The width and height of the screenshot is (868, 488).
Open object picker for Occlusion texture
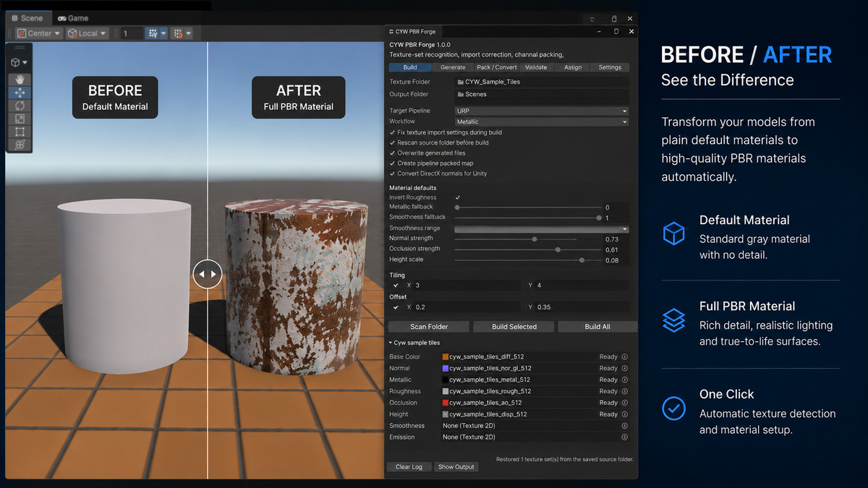tap(624, 403)
